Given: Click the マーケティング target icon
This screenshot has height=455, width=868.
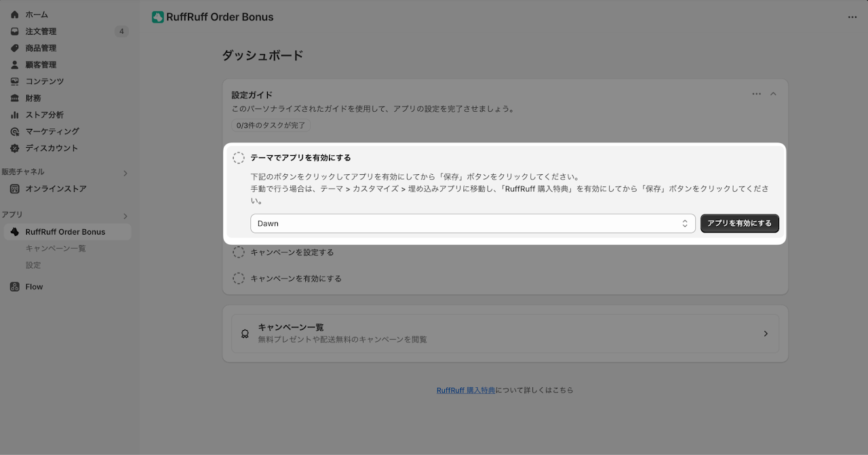Looking at the screenshot, I should (x=15, y=132).
